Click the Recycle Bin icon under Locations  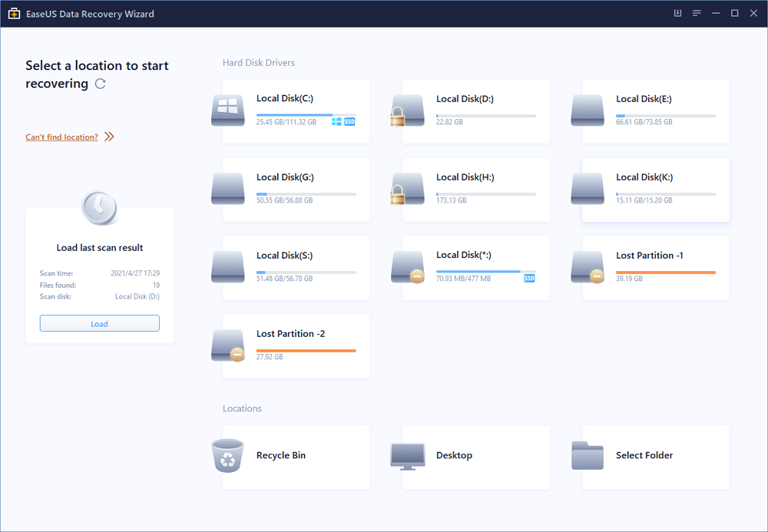(227, 455)
